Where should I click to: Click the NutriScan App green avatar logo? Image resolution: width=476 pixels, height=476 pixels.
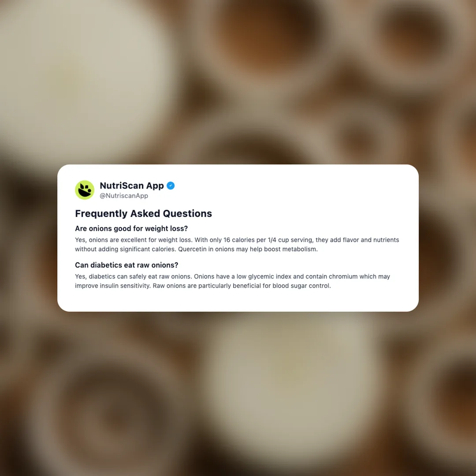[85, 190]
